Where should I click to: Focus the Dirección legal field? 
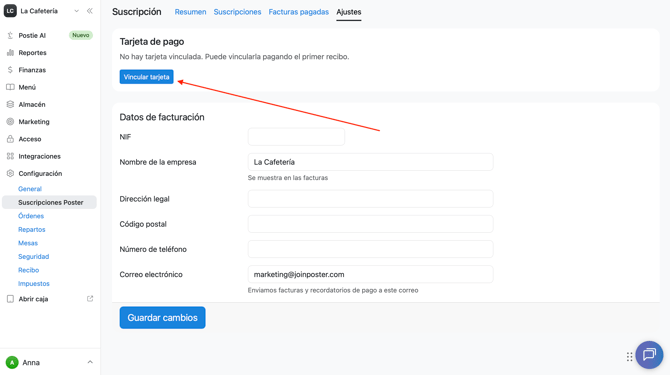click(370, 199)
